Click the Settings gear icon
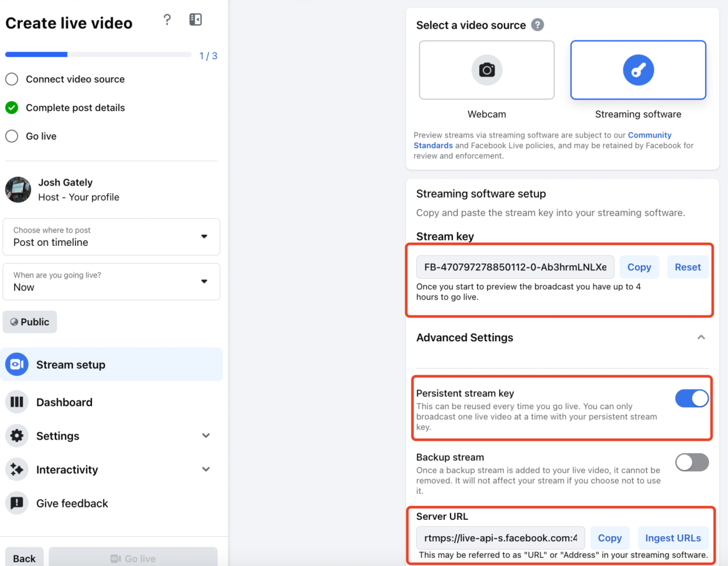 tap(16, 435)
